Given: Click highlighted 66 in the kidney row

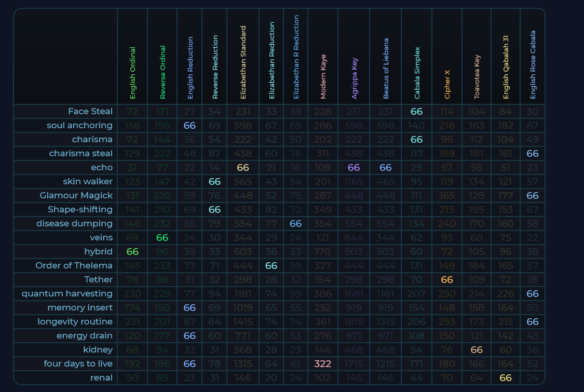Looking at the screenshot, I should tap(477, 349).
